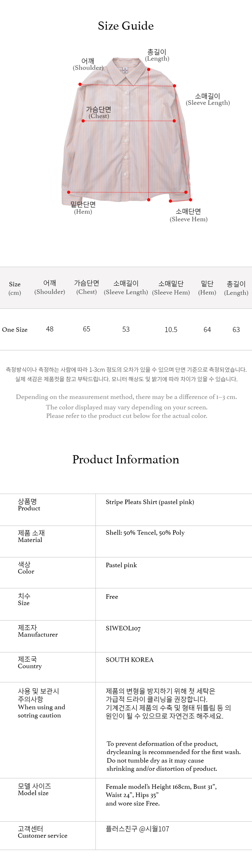Image resolution: width=252 pixels, height=868 pixels.
Task: Select the sleeve hem value 10.5
Action: [171, 330]
